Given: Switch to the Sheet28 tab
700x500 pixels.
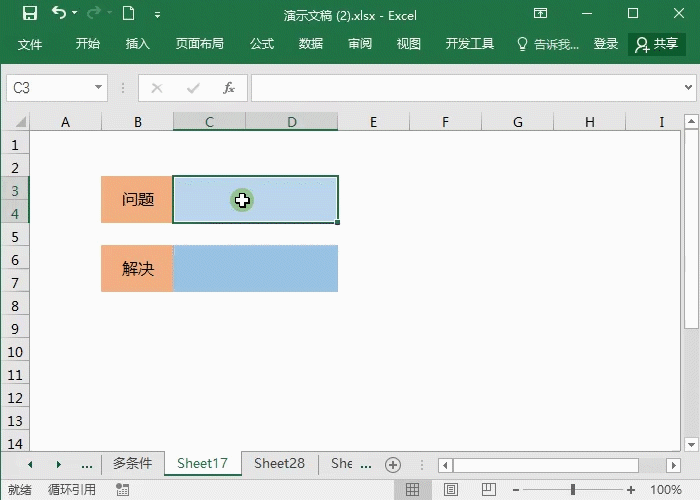Looking at the screenshot, I should pyautogui.click(x=279, y=463).
